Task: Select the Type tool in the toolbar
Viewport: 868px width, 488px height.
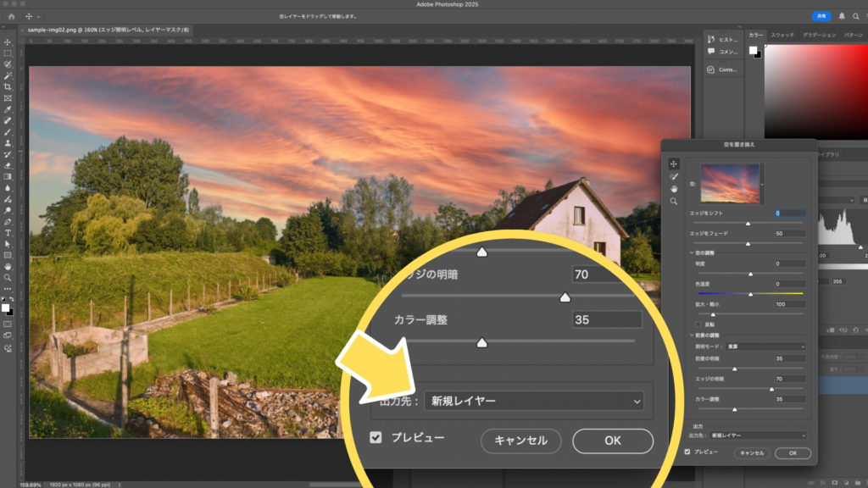Action: 8,232
